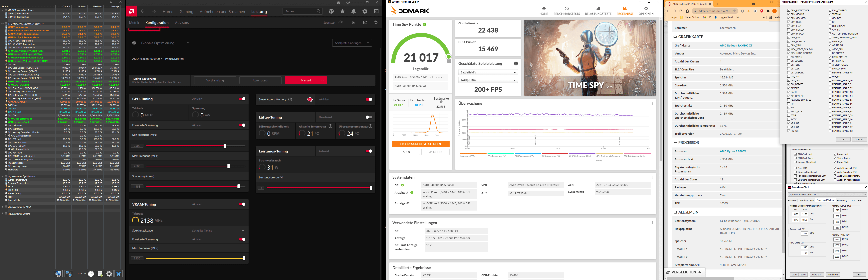Click OK in PowerPlay Feature Enablement
Viewport: 868px width, 280px height.
tap(843, 140)
